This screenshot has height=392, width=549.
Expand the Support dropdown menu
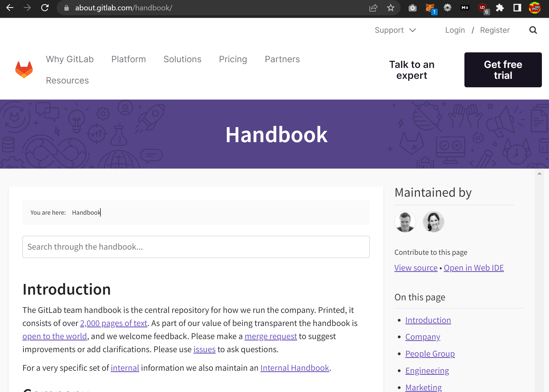(395, 30)
